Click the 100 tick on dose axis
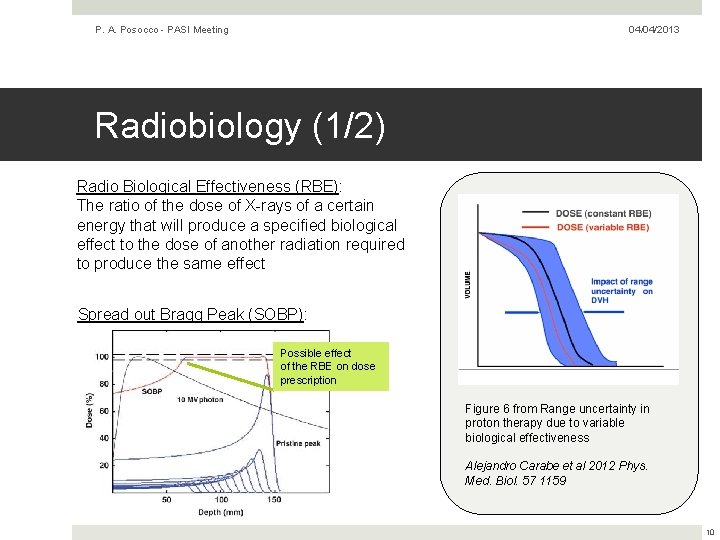Screen dimensions: 720x540 click(x=102, y=357)
